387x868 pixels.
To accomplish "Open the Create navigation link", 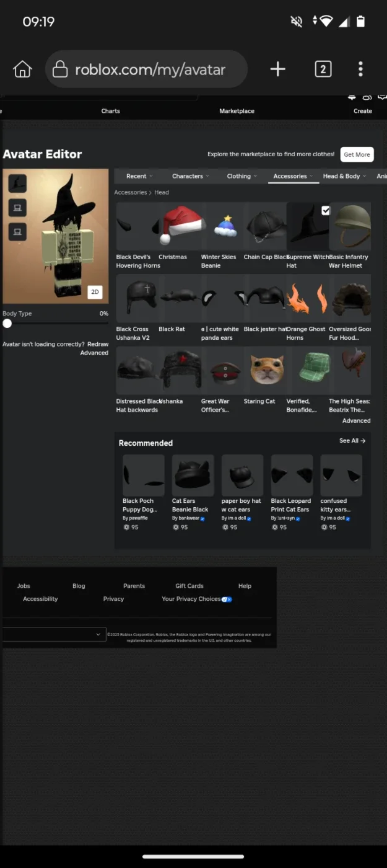I will 363,111.
